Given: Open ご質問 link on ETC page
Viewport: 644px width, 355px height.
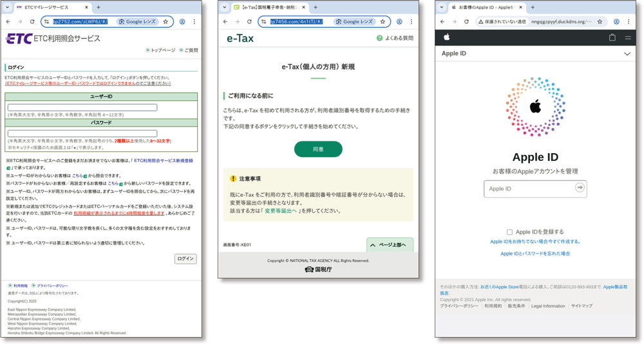Looking at the screenshot, I should 189,50.
